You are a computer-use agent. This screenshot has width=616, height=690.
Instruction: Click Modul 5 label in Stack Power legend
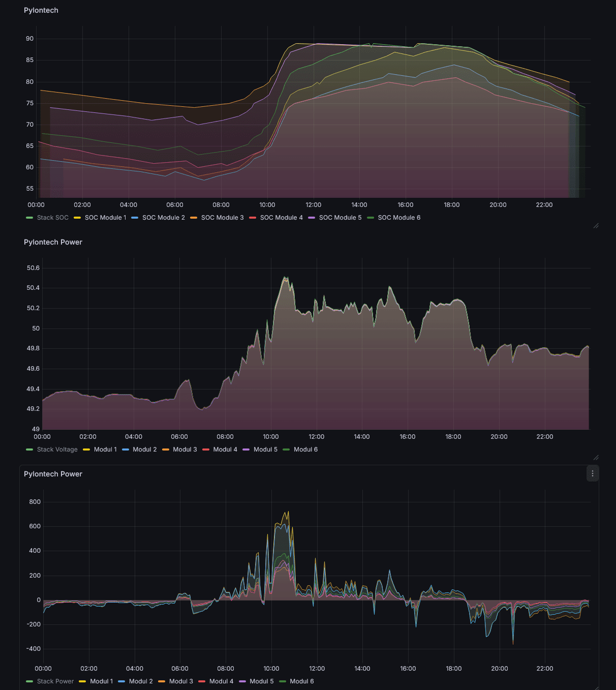click(x=261, y=681)
